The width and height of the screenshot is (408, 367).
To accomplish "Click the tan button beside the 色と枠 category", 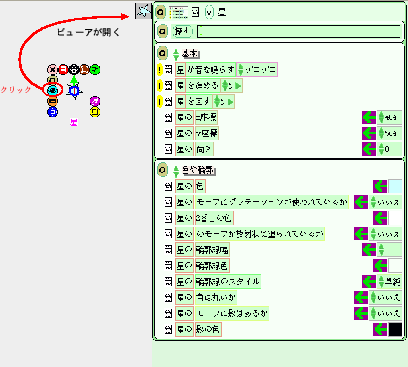I will tap(162, 170).
